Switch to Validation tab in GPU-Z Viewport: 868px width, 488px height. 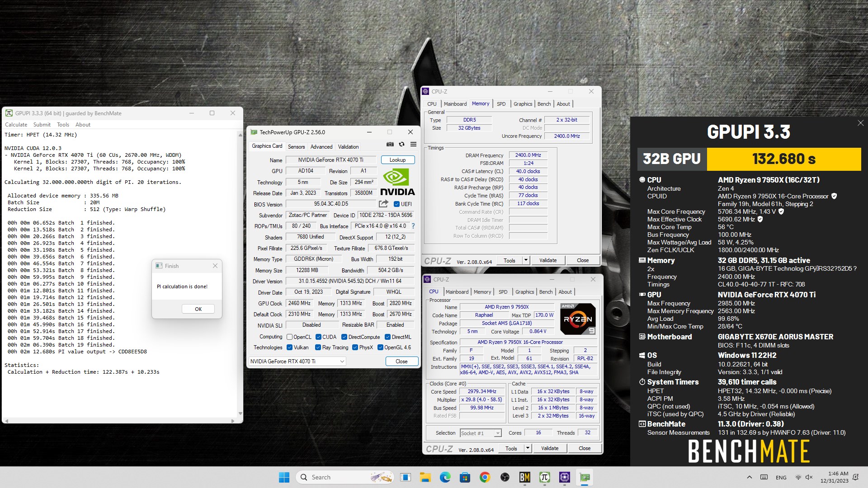(x=348, y=147)
